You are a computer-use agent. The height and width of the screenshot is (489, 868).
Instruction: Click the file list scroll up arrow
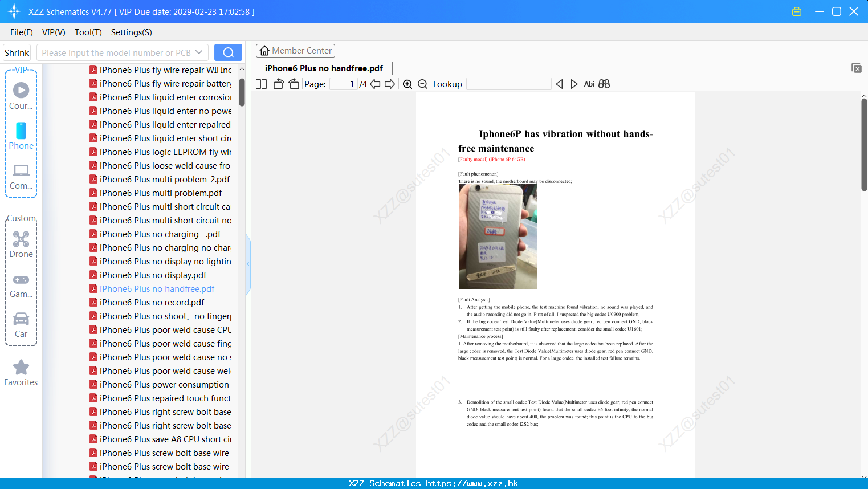[242, 69]
